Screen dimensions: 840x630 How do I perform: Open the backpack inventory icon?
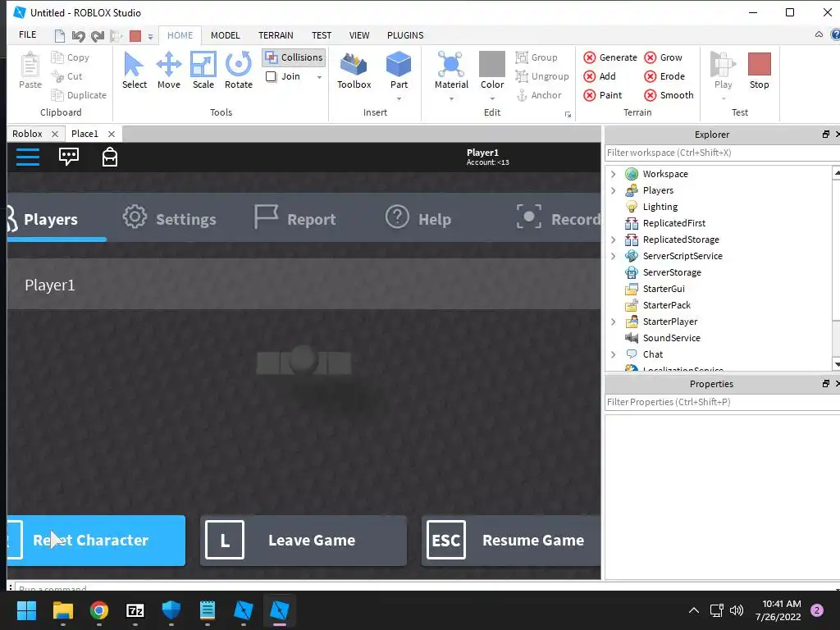(x=110, y=157)
